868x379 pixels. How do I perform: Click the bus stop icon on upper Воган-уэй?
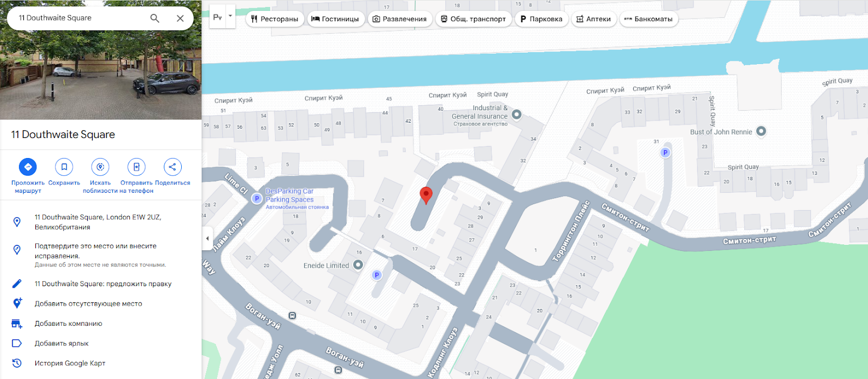tap(292, 315)
